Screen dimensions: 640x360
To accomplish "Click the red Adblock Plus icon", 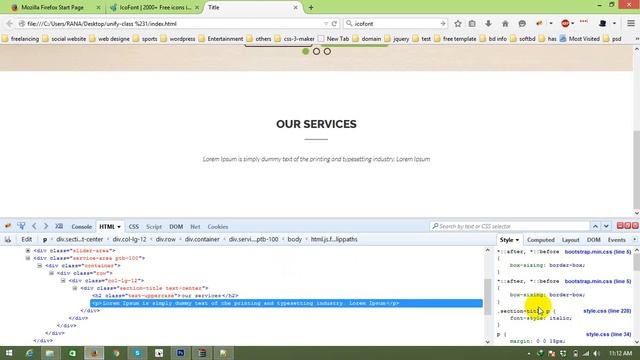I will [x=565, y=24].
